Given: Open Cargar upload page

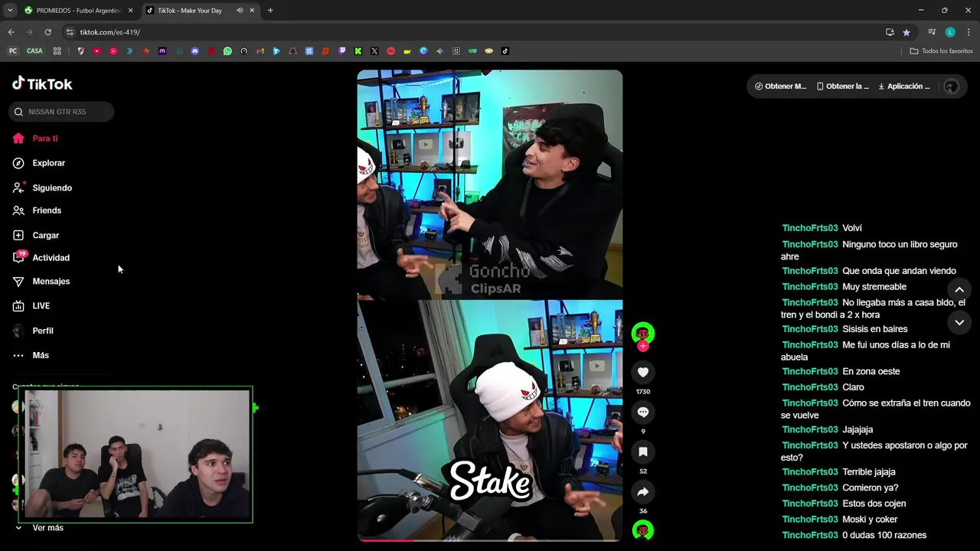Looking at the screenshot, I should (x=36, y=235).
